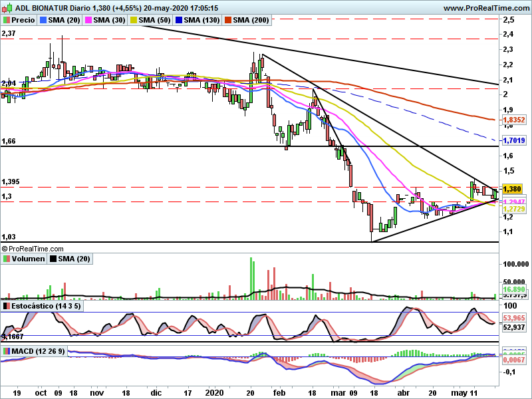Click the 2,37 resistance level label
The image size is (532, 399).
(x=9, y=33)
